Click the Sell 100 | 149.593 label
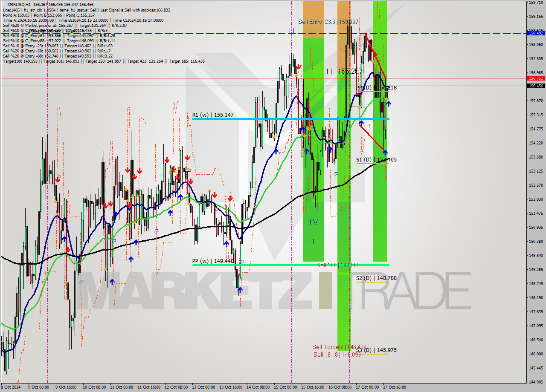This screenshot has width=546, height=392. pyautogui.click(x=338, y=265)
